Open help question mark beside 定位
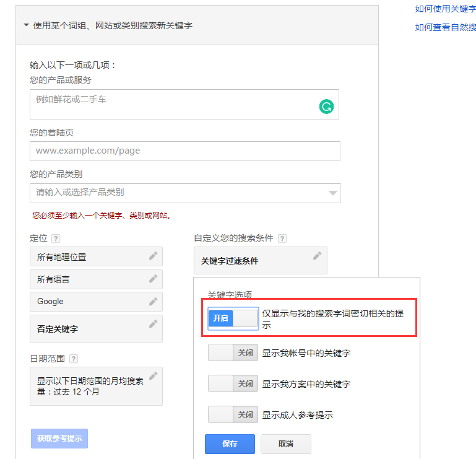476x459 pixels. pos(56,238)
